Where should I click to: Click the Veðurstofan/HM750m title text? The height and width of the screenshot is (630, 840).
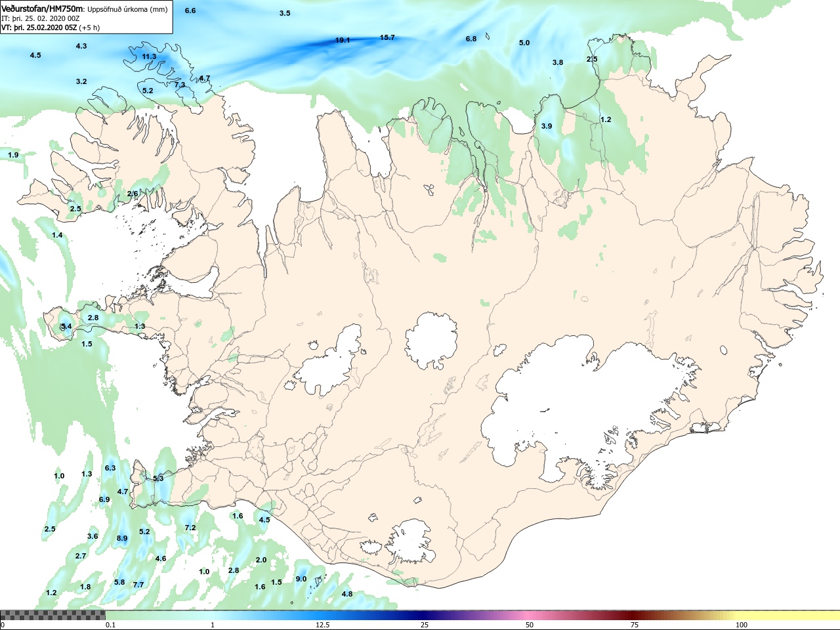pyautogui.click(x=43, y=8)
